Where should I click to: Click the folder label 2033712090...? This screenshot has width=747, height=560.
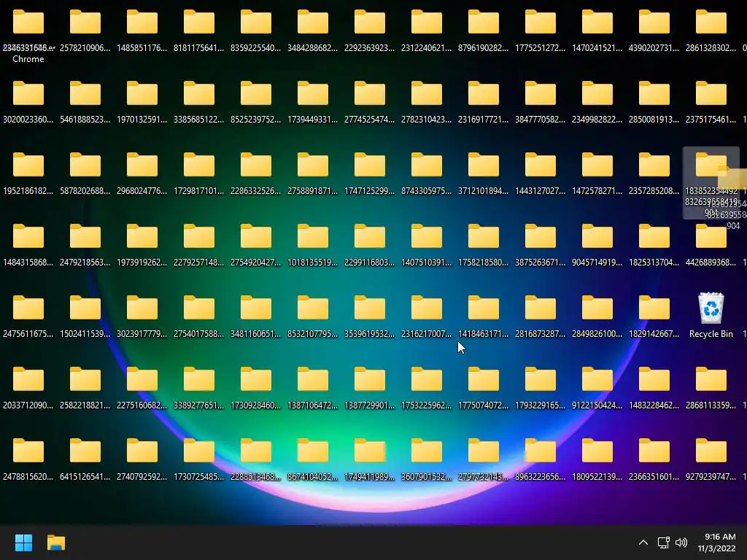[x=28, y=405]
